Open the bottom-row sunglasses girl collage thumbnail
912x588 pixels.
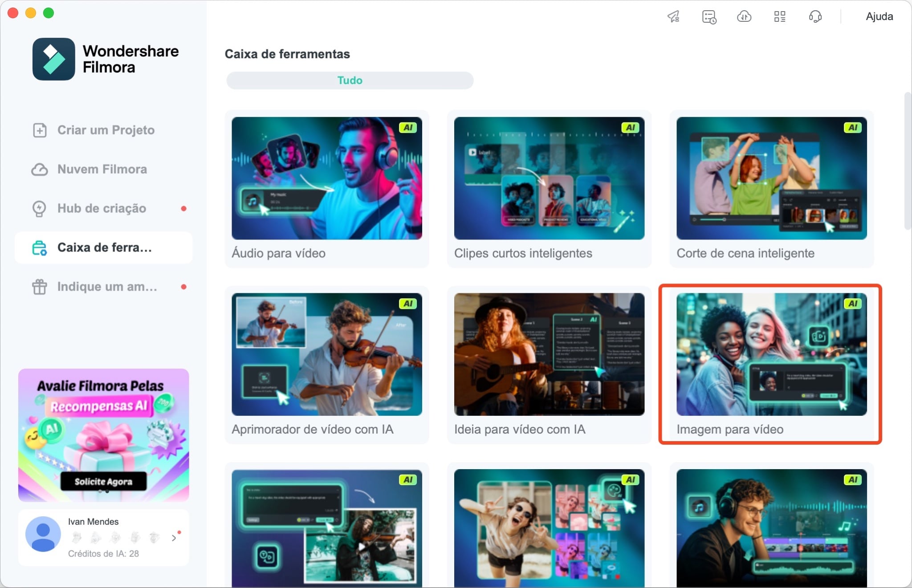[x=549, y=528]
